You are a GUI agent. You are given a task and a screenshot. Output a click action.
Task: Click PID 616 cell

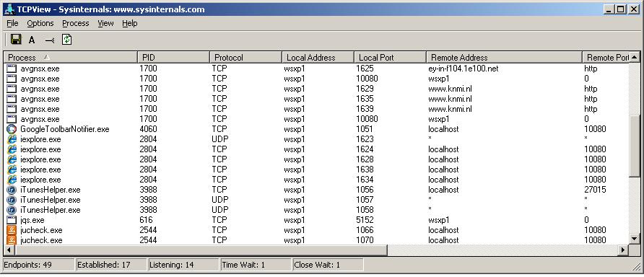click(146, 220)
